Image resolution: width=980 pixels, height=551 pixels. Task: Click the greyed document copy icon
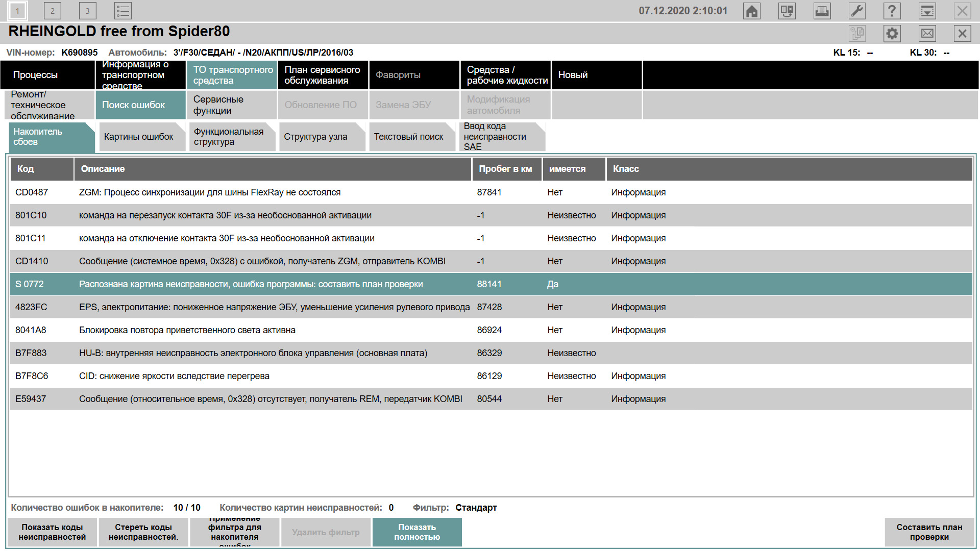pos(857,34)
